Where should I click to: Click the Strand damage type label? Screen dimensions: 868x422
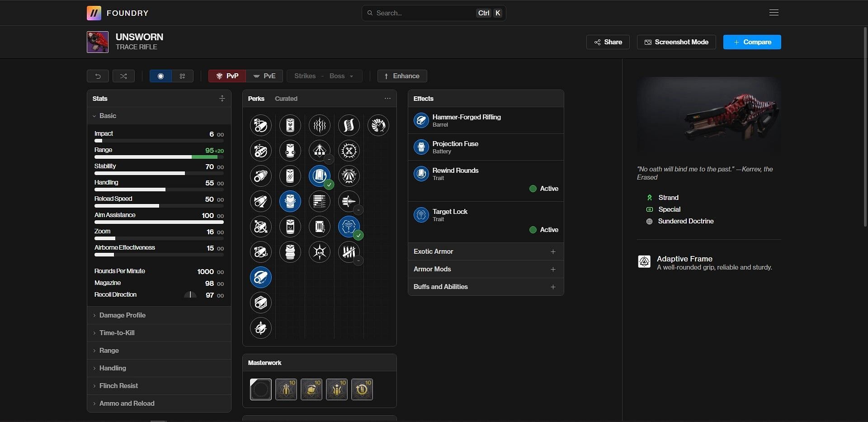click(x=668, y=198)
